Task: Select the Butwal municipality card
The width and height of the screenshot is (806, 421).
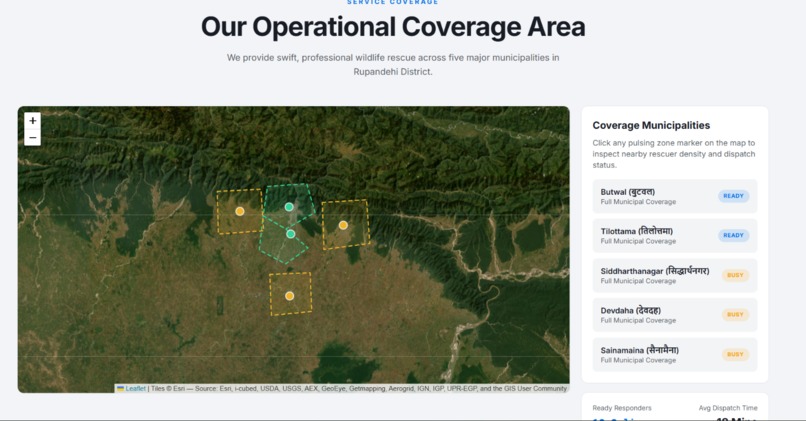Action: (x=674, y=196)
